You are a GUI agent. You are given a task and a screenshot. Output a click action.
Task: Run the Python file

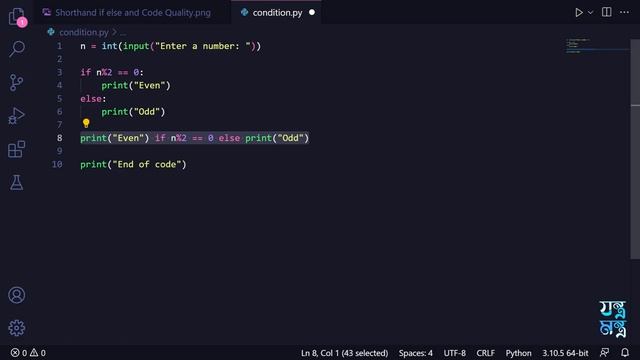(x=578, y=13)
